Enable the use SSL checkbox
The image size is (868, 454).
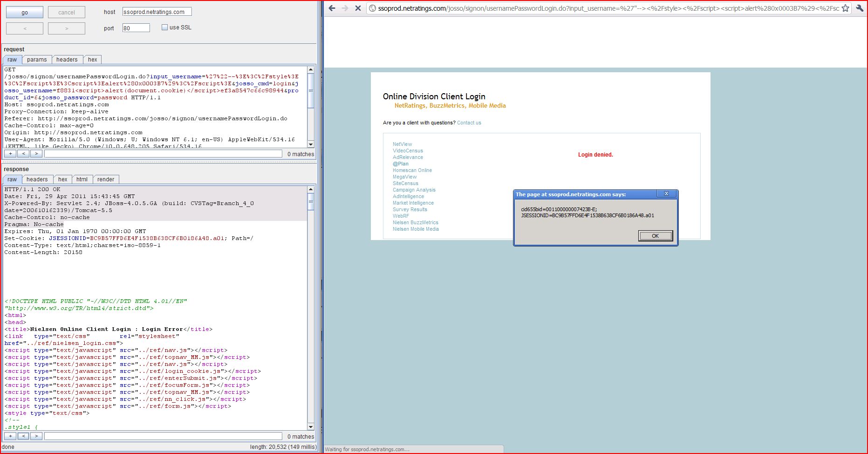click(164, 27)
